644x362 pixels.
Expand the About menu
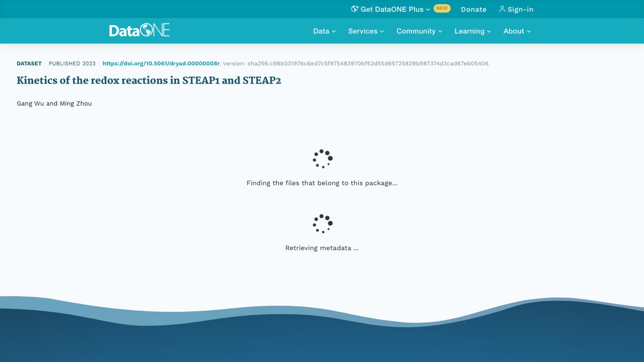(517, 31)
